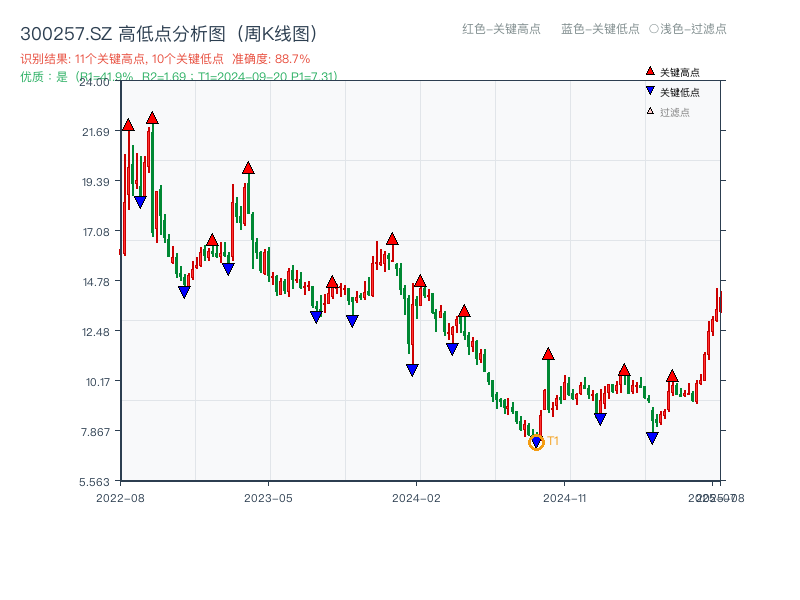The width and height of the screenshot is (800, 600).
Task: Select red key-high above the 2024-02 tick
Action: coord(420,281)
